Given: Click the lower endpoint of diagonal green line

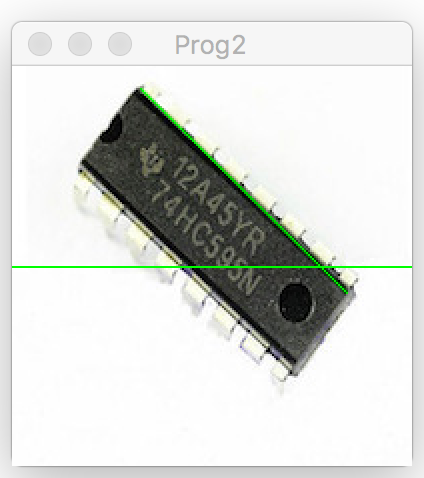Looking at the screenshot, I should (348, 293).
